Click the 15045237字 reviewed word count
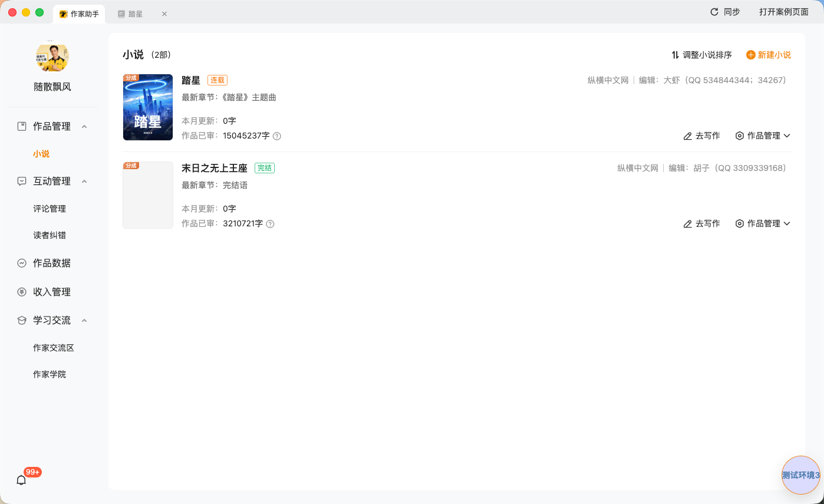The height and width of the screenshot is (504, 824). coord(246,136)
